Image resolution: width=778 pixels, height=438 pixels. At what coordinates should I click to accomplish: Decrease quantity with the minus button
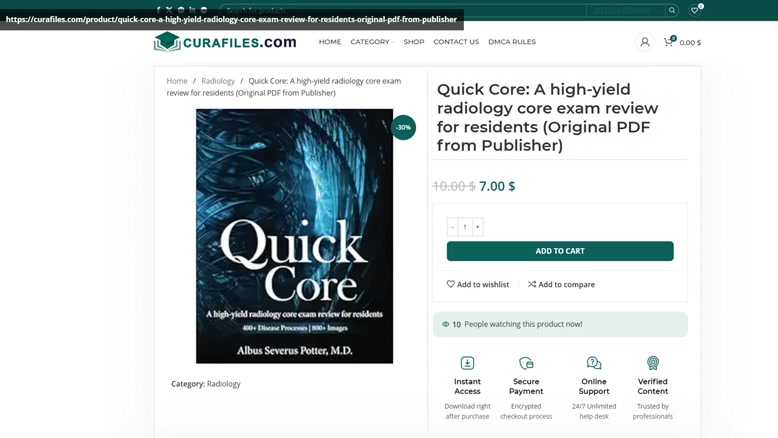(x=452, y=227)
